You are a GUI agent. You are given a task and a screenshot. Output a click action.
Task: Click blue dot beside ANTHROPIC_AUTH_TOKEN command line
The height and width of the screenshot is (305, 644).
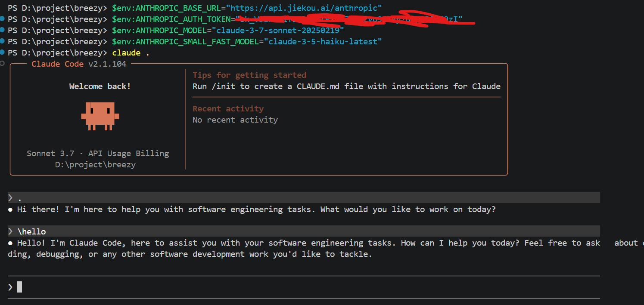(x=3, y=19)
